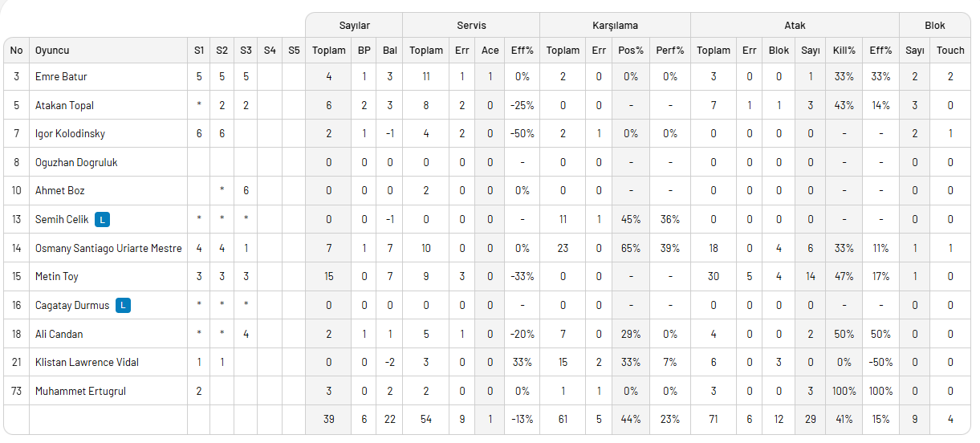
Task: Click the "S4" set column header
Action: pyautogui.click(x=270, y=50)
